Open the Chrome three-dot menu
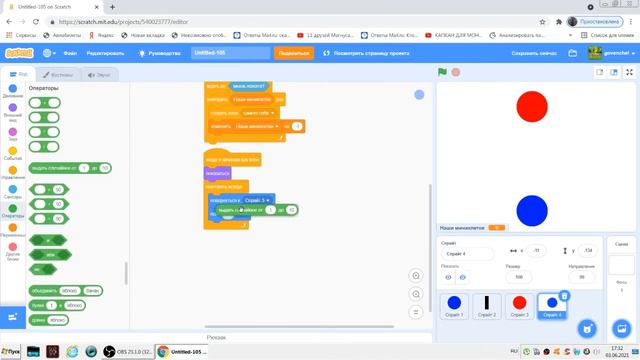 click(x=631, y=22)
